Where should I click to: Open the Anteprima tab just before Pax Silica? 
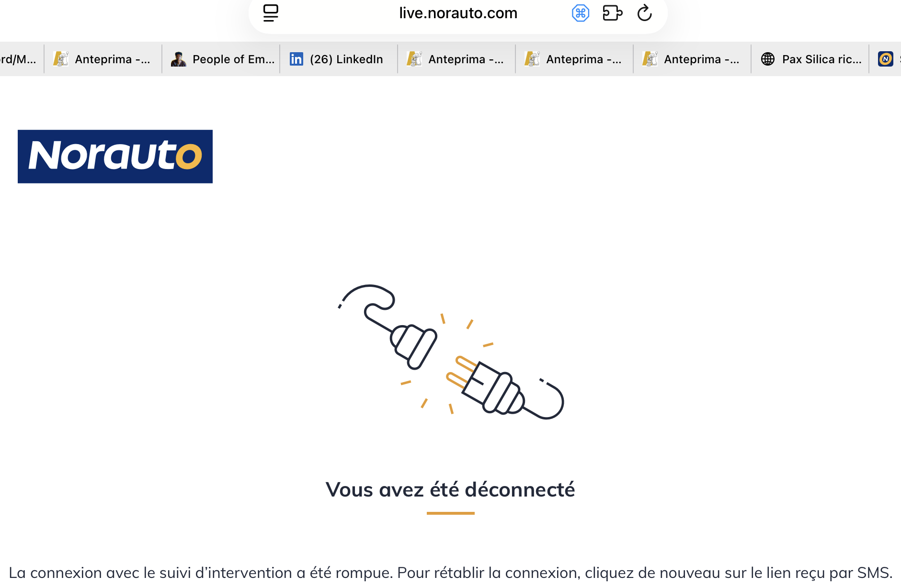pos(692,59)
